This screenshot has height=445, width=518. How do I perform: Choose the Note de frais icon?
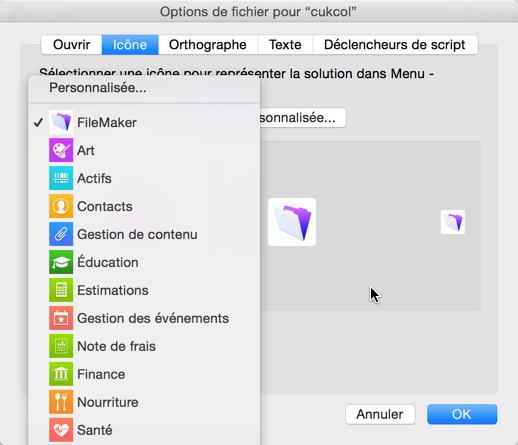pyautogui.click(x=61, y=346)
